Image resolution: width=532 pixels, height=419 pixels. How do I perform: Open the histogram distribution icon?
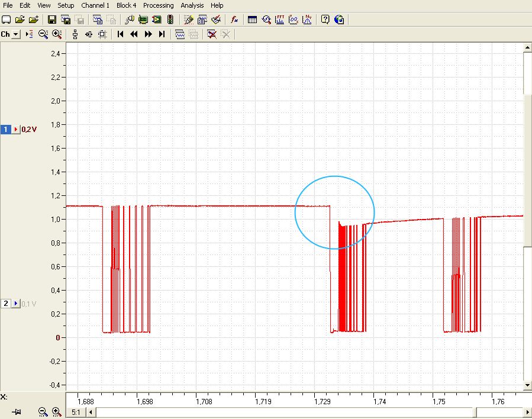[x=307, y=20]
